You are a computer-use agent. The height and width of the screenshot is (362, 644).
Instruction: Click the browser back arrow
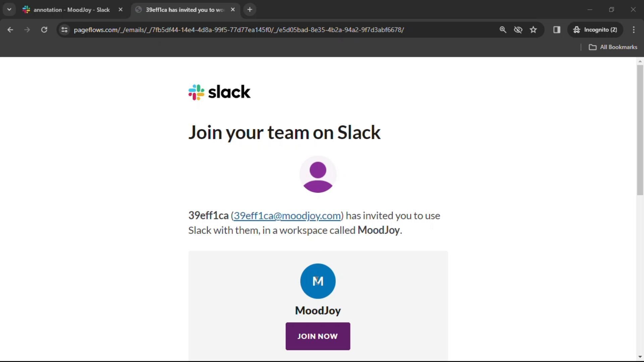pyautogui.click(x=10, y=30)
